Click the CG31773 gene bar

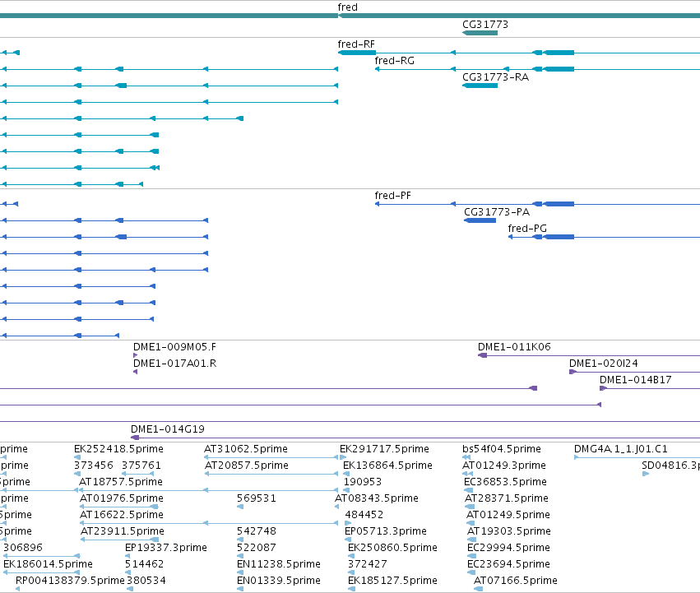tap(480, 33)
